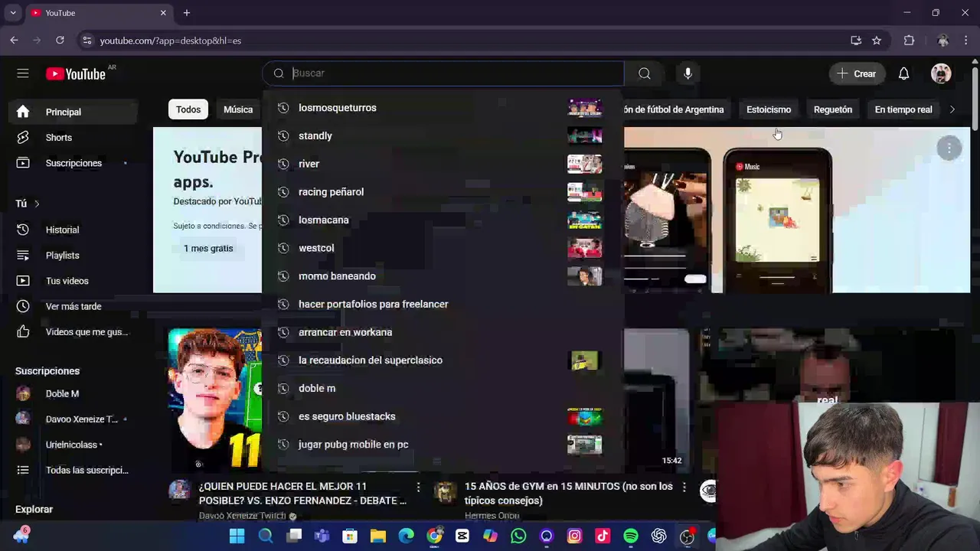980x551 pixels.
Task: Start voice search with microphone icon
Action: (x=688, y=73)
